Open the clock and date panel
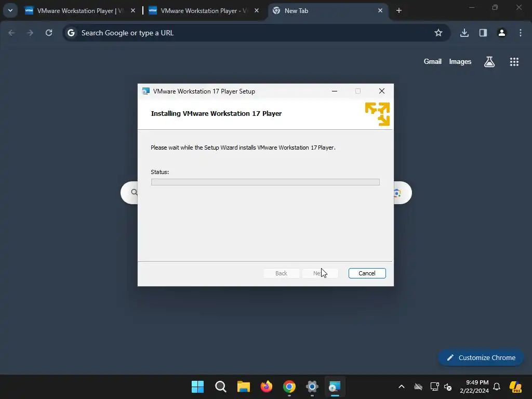Screen dimensions: 532x399 [474, 387]
